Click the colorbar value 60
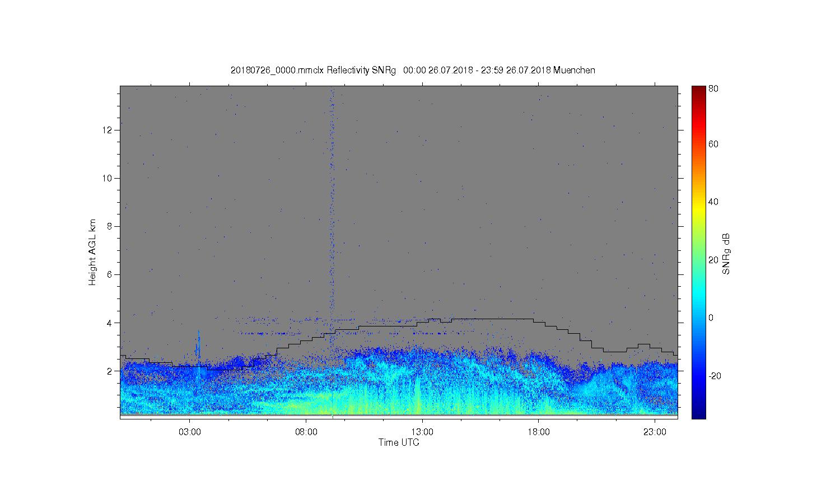The width and height of the screenshot is (840, 504). 713,144
